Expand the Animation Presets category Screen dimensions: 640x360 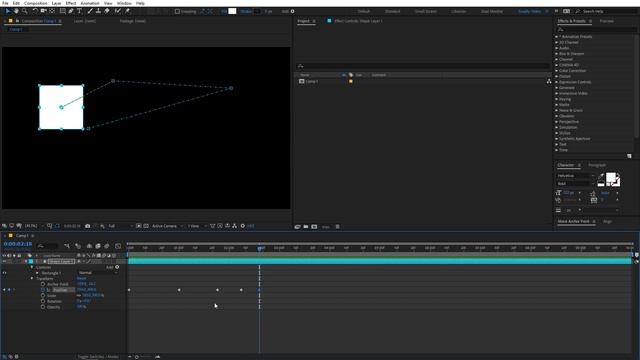click(556, 37)
